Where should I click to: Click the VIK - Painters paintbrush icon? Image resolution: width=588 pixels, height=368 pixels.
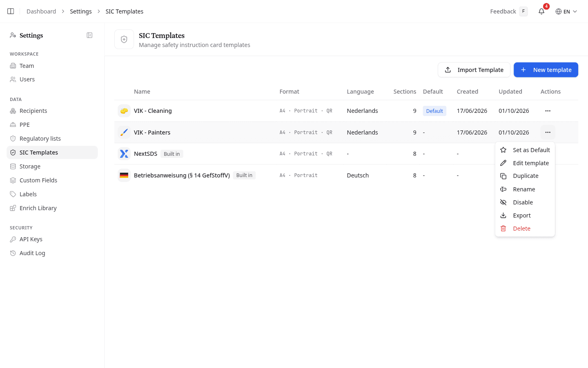(124, 132)
